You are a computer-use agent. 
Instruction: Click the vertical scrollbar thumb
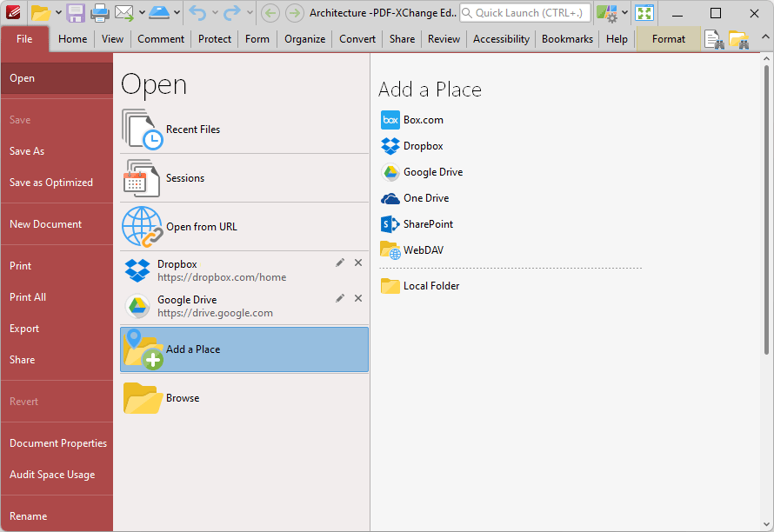tap(766, 209)
